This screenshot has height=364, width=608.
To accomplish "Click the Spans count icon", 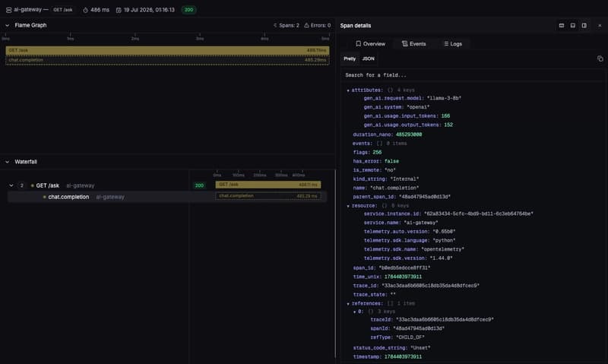I will pos(275,25).
